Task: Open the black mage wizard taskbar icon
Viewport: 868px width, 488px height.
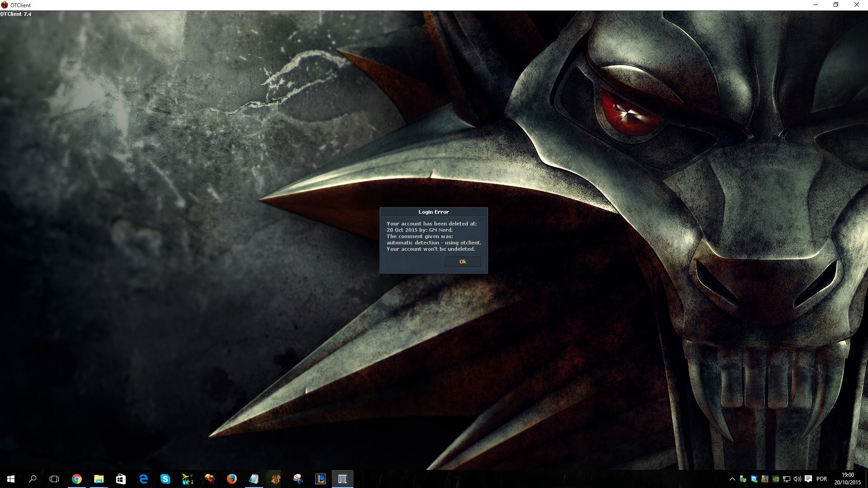Action: [187, 479]
